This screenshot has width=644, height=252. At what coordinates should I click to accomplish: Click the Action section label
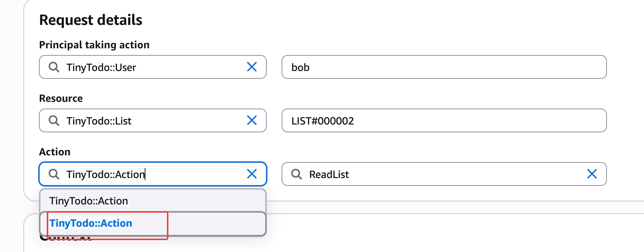[55, 152]
